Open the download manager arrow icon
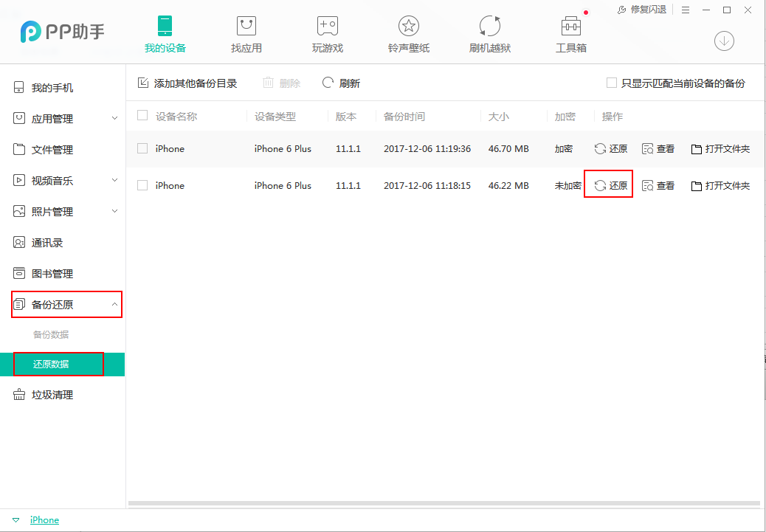 click(x=724, y=41)
